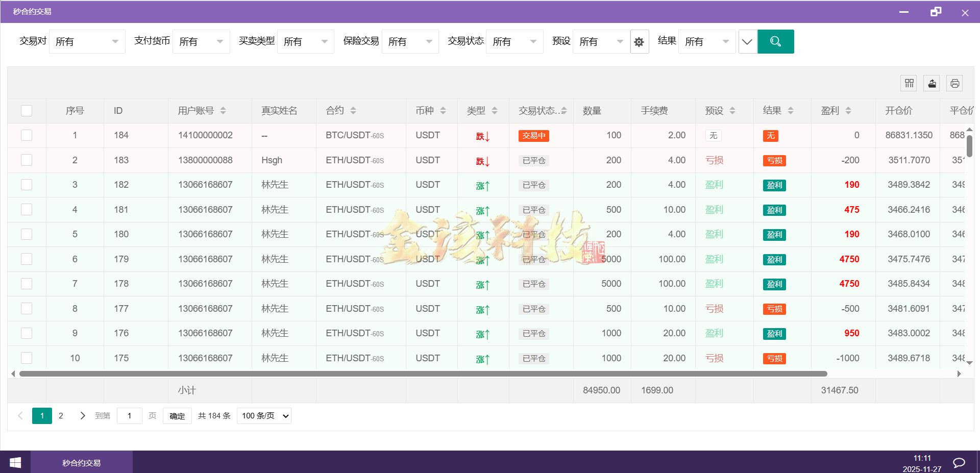
Task: Click the green search icon
Action: coord(776,41)
